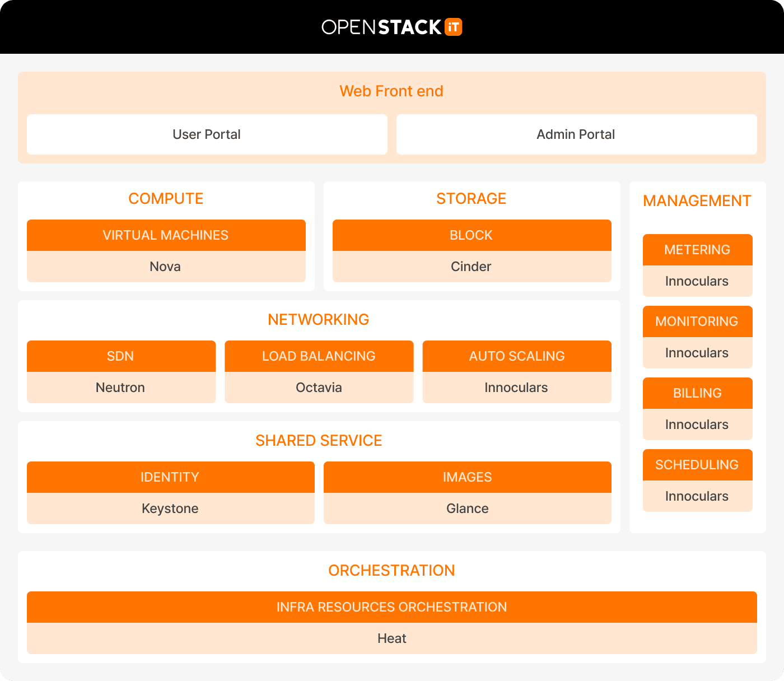Click the Octavia component
The height and width of the screenshot is (681, 784).
tap(319, 388)
